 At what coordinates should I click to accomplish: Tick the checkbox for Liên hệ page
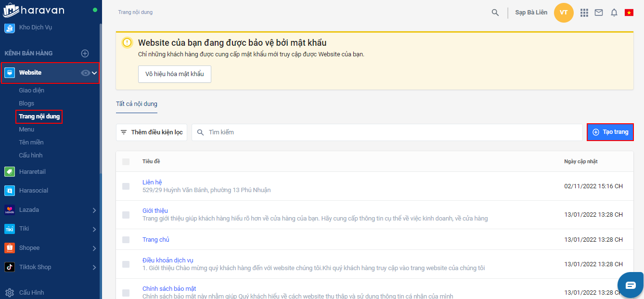coord(126,186)
